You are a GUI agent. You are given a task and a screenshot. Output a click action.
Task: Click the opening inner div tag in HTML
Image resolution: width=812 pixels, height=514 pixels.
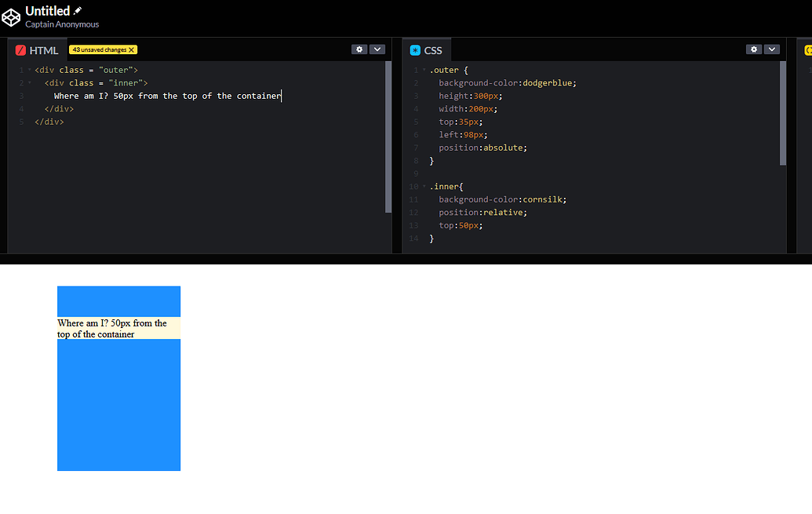click(96, 83)
